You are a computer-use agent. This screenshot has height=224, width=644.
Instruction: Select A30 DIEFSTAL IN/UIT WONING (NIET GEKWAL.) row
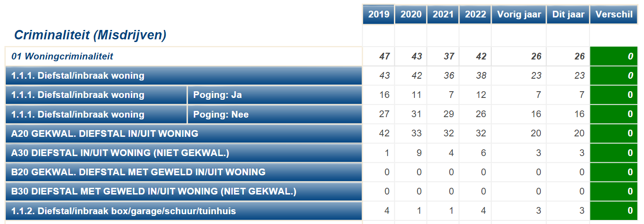[184, 153]
